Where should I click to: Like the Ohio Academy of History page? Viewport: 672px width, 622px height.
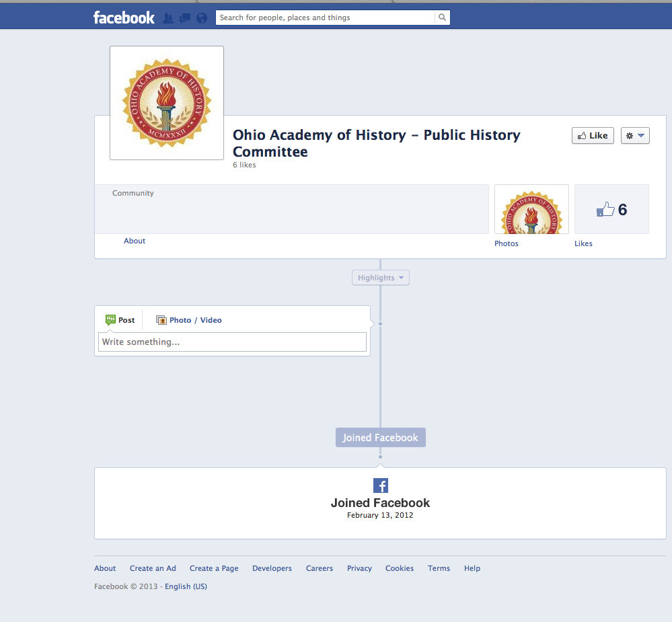point(593,136)
